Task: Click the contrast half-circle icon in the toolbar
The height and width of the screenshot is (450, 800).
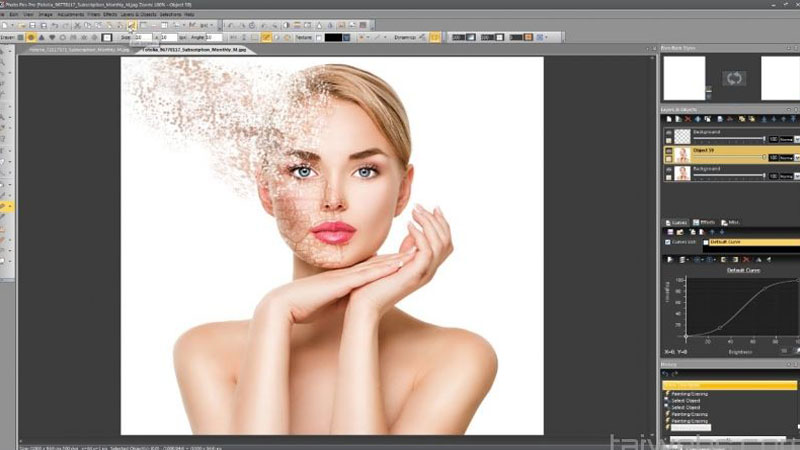Action: [286, 25]
